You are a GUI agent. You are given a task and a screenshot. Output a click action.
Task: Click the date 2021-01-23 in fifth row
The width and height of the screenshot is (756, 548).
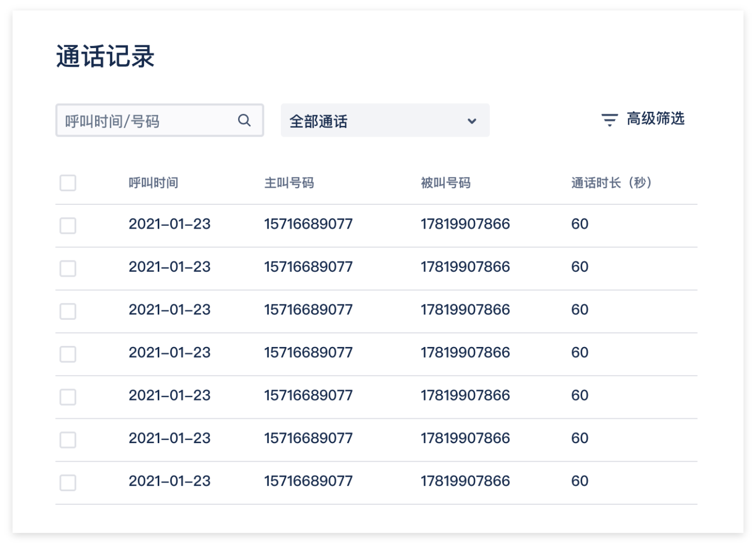click(x=170, y=396)
